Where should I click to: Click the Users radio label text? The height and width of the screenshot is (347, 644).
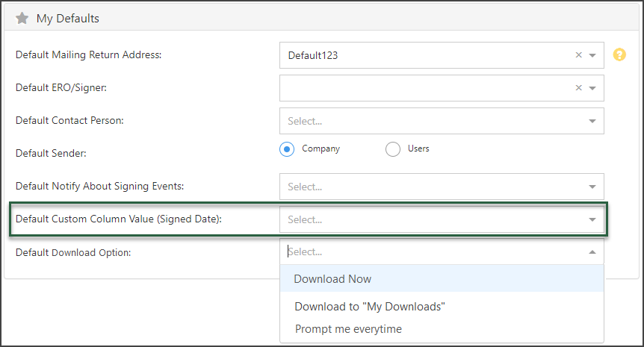[418, 149]
